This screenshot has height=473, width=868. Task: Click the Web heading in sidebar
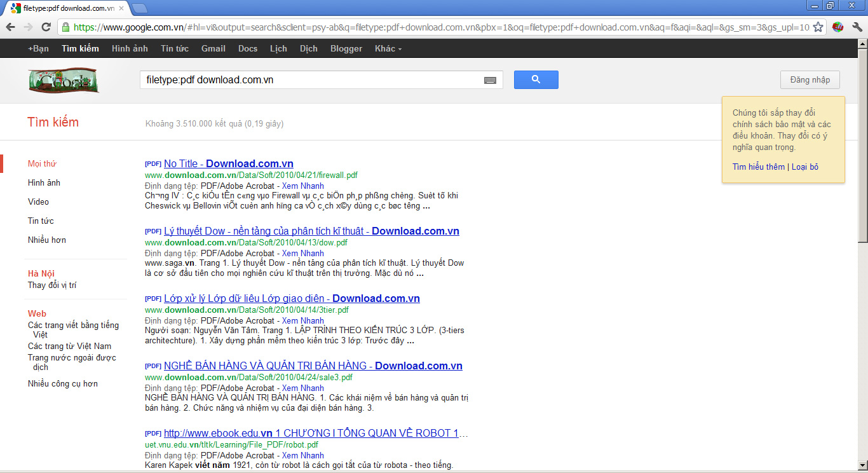click(x=37, y=313)
